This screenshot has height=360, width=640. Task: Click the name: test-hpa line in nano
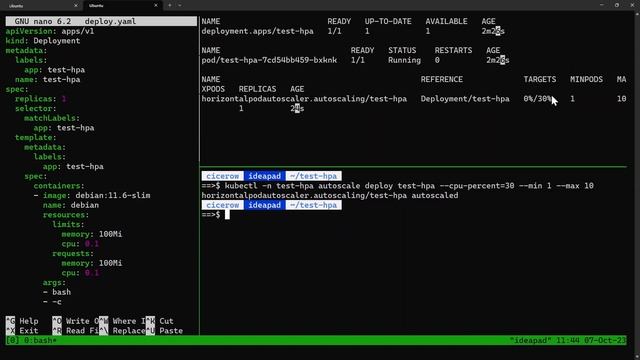47,80
